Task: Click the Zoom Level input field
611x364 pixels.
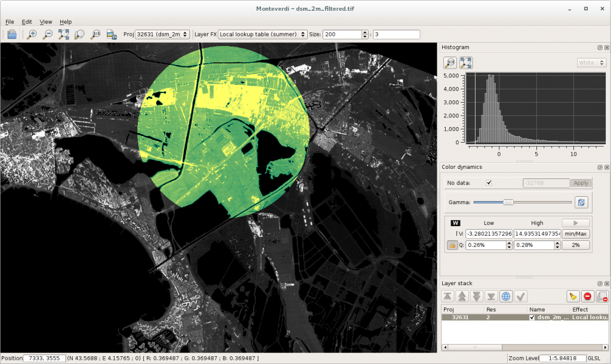Action: 562,358
